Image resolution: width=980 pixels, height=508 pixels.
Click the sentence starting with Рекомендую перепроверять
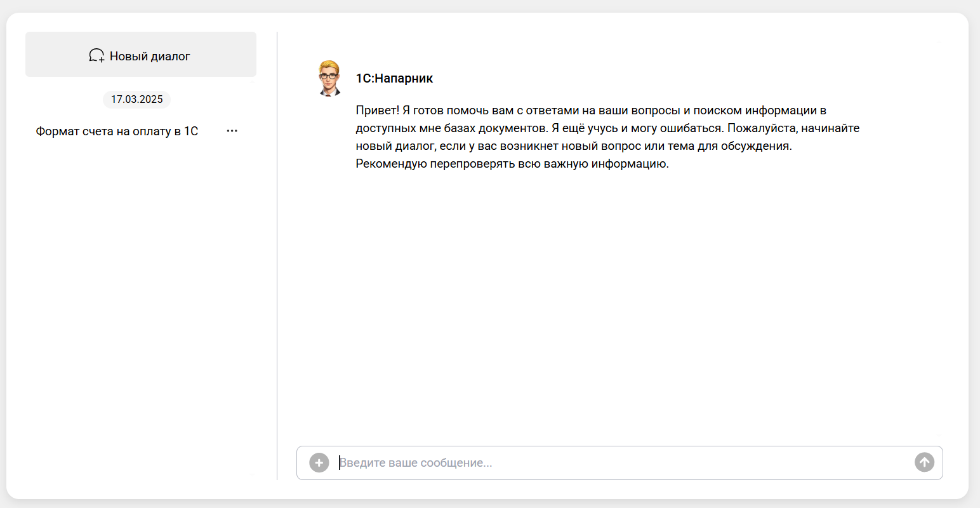512,164
